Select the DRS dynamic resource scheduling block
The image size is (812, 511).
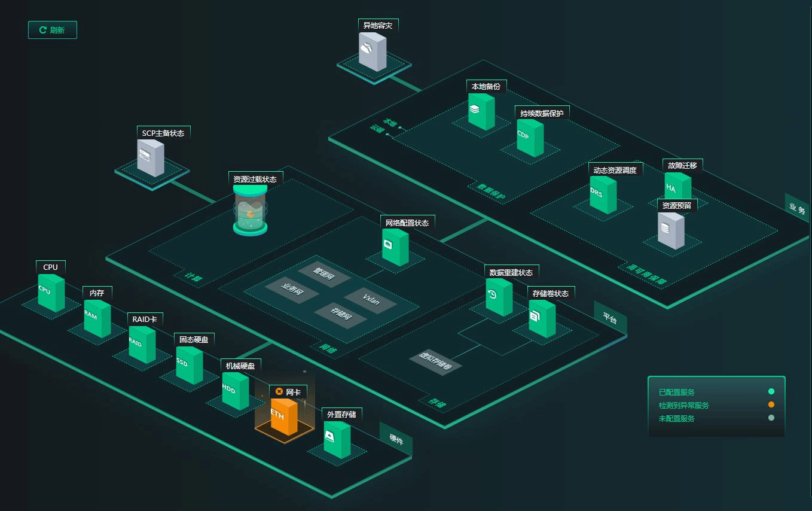(x=603, y=194)
